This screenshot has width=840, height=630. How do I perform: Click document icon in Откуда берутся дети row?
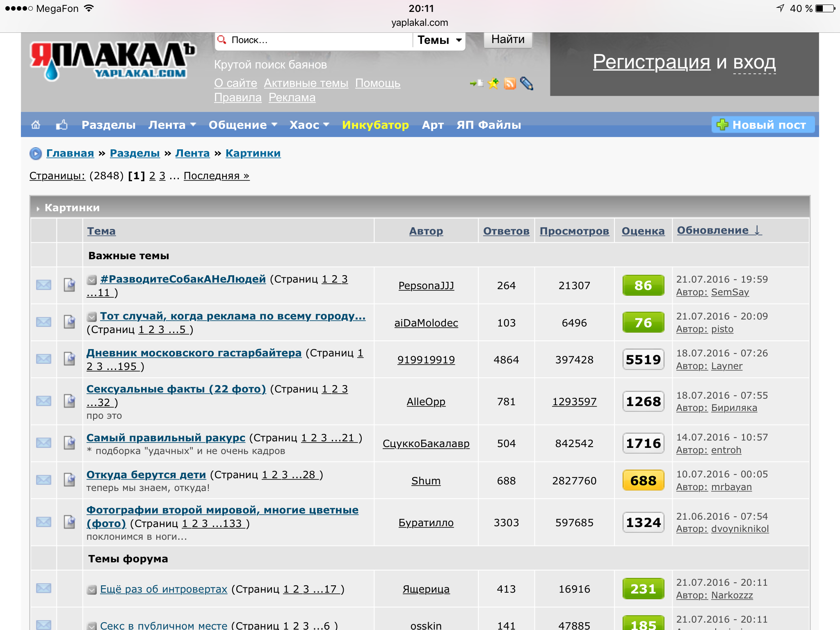pos(69,479)
